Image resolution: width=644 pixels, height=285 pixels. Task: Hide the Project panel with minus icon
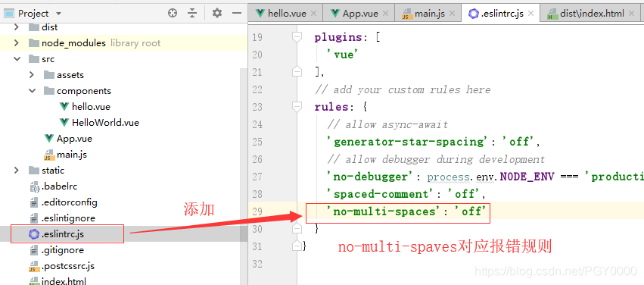click(x=237, y=13)
